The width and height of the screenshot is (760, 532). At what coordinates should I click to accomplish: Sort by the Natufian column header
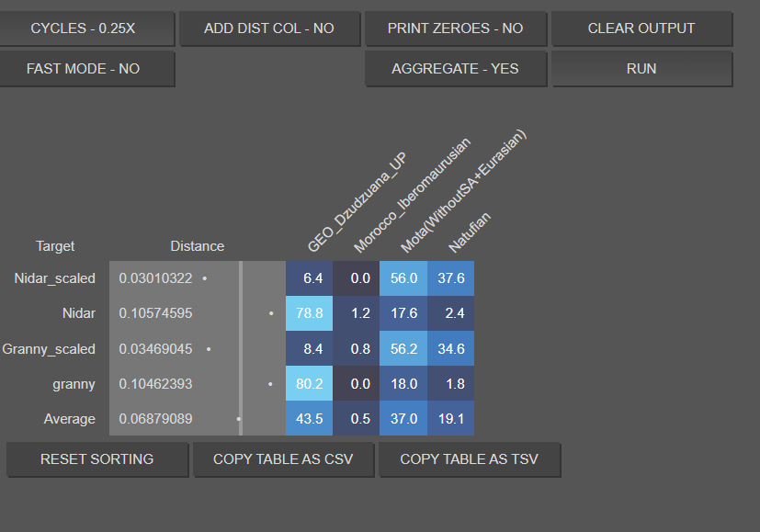[x=470, y=232]
